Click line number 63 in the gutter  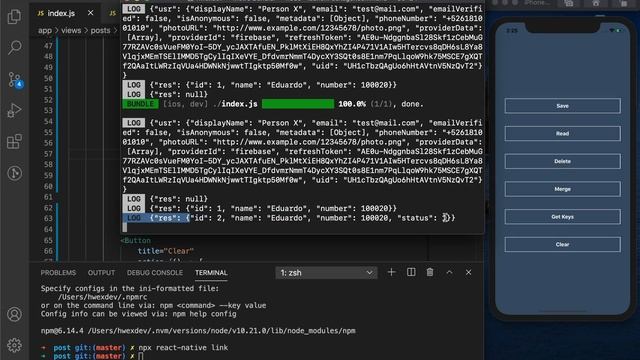point(48,218)
